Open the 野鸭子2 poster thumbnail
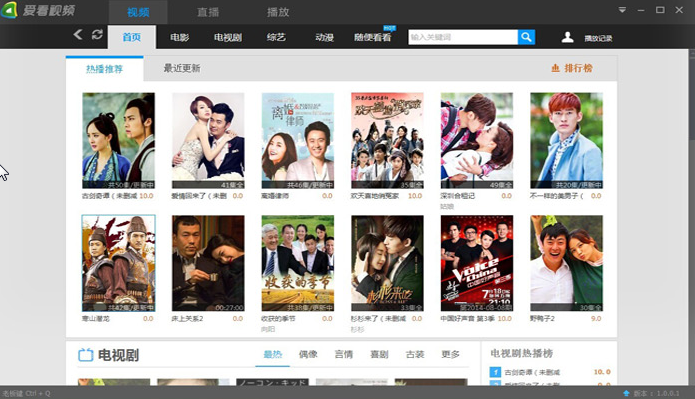The width and height of the screenshot is (695, 399). pyautogui.click(x=566, y=263)
